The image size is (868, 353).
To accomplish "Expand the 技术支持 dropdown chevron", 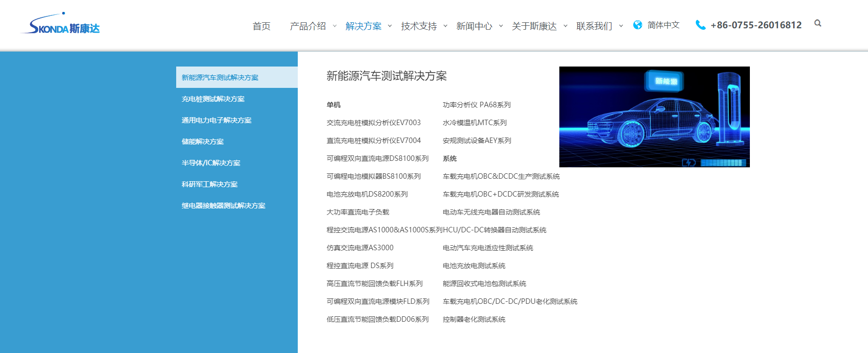I will pos(445,26).
